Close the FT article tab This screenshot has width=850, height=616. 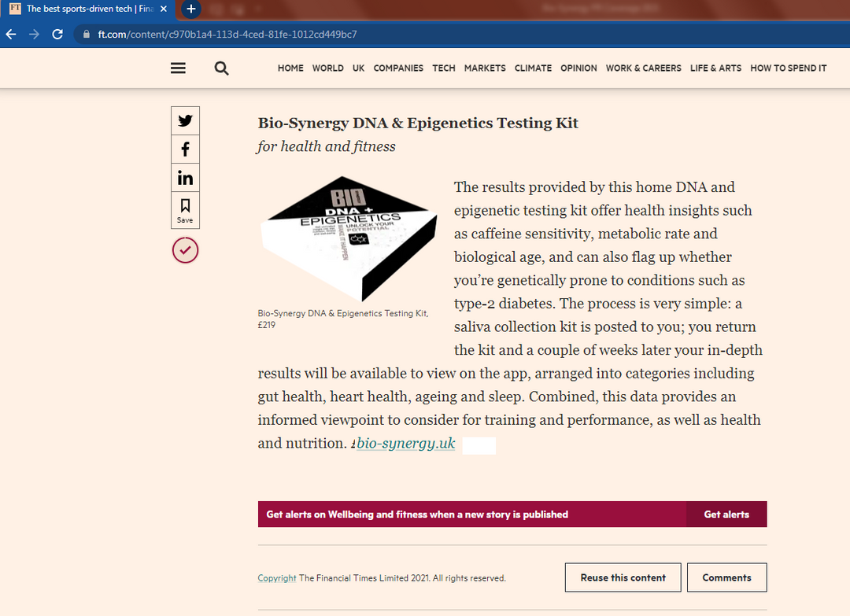point(163,9)
